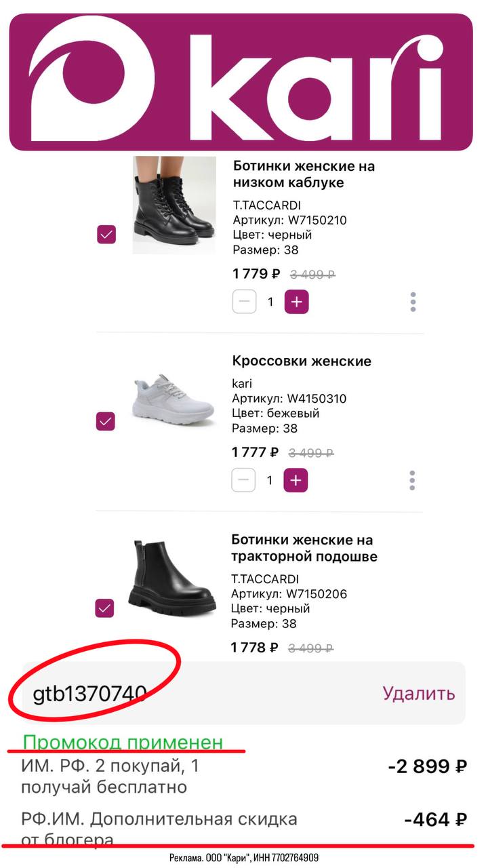Decrease quantity of women's sneakers
This screenshot has height=868, width=488.
(243, 480)
